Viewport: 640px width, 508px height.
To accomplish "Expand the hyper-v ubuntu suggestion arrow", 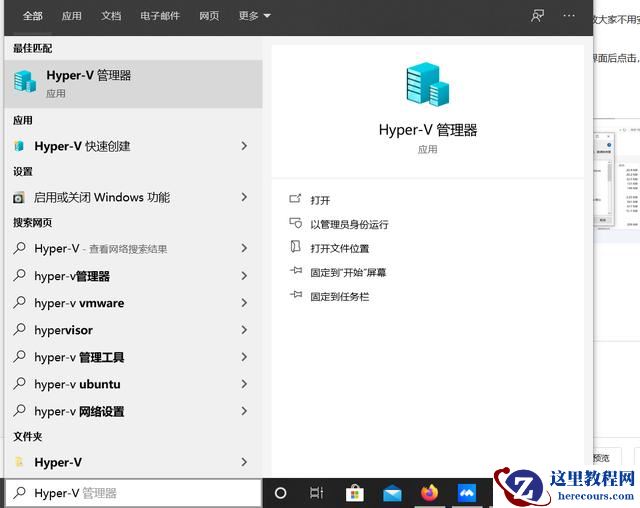I will 244,384.
